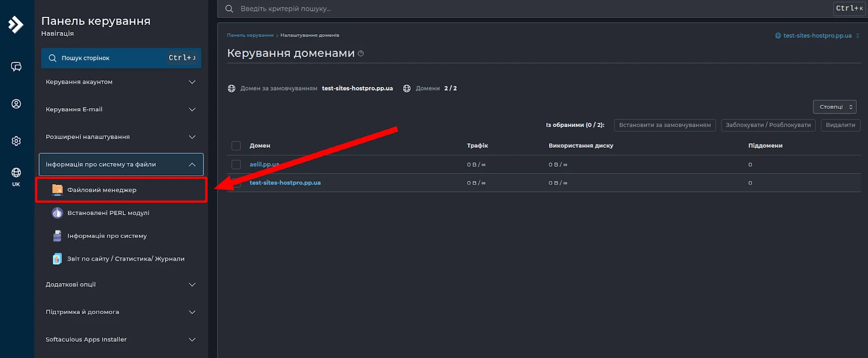
Task: Sort by the Трафік column header
Action: coord(477,146)
